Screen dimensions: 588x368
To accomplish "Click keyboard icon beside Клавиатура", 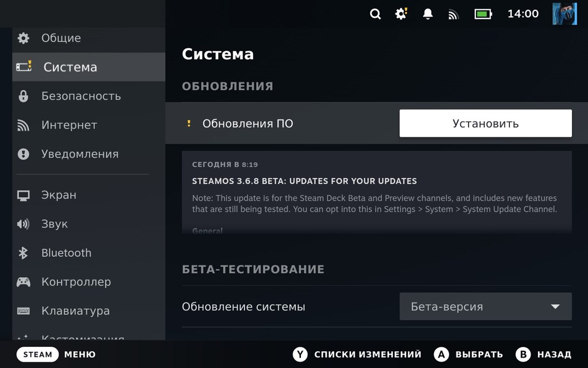I will (23, 311).
